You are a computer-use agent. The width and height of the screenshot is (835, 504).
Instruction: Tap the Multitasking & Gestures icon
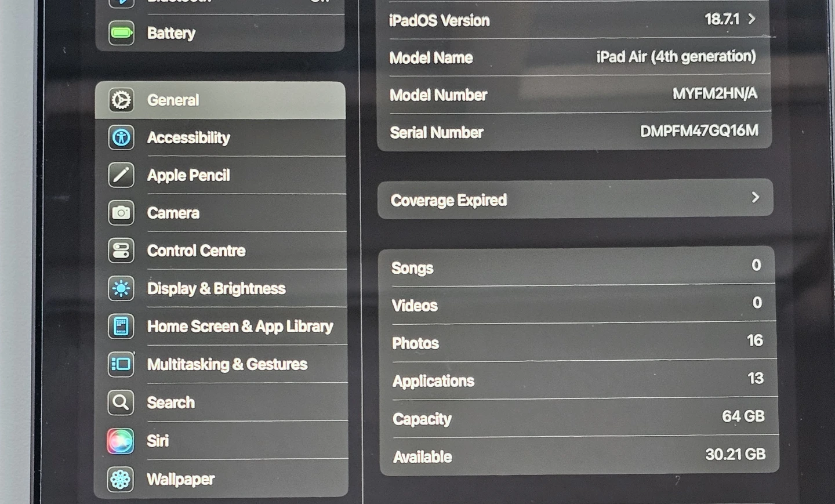tap(121, 364)
